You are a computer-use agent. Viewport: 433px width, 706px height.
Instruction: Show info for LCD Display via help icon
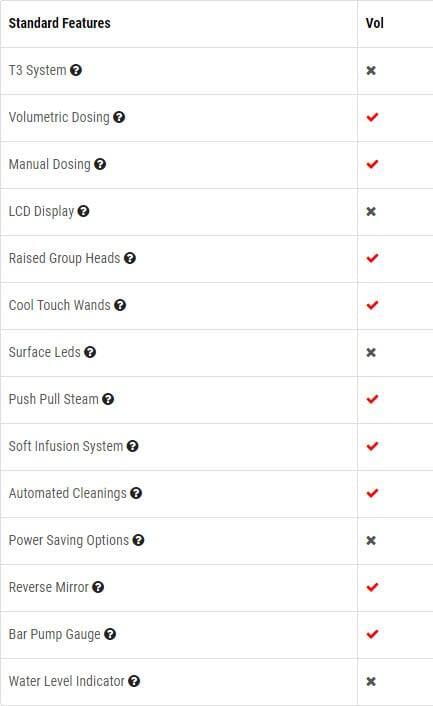coord(83,211)
